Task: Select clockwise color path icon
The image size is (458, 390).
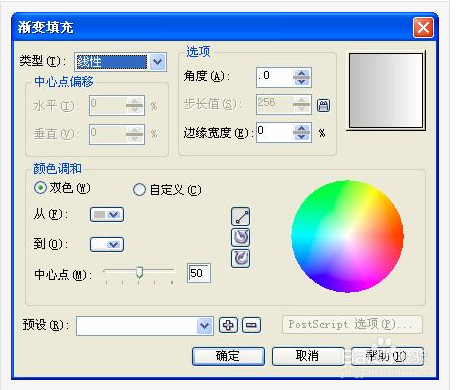Action: (x=240, y=258)
